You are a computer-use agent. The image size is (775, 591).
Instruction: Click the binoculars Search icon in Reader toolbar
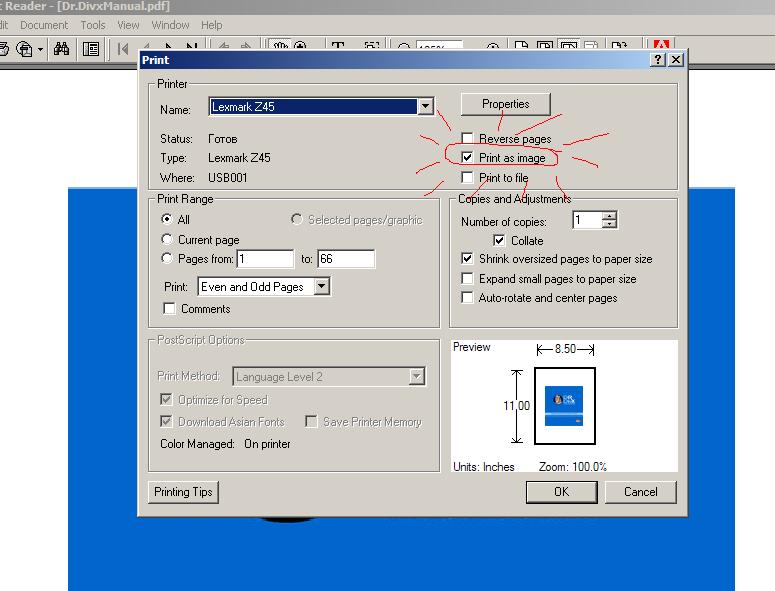61,48
